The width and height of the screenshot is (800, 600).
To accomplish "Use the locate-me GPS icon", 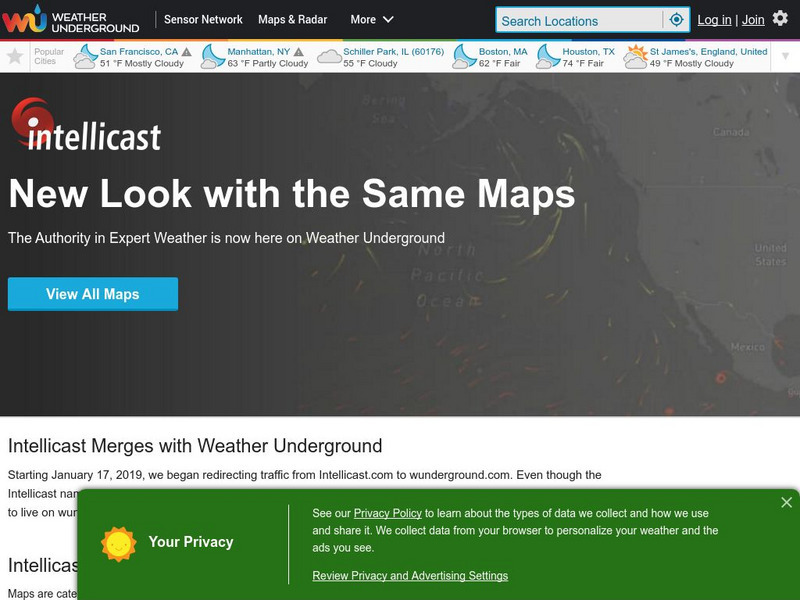I will click(676, 20).
